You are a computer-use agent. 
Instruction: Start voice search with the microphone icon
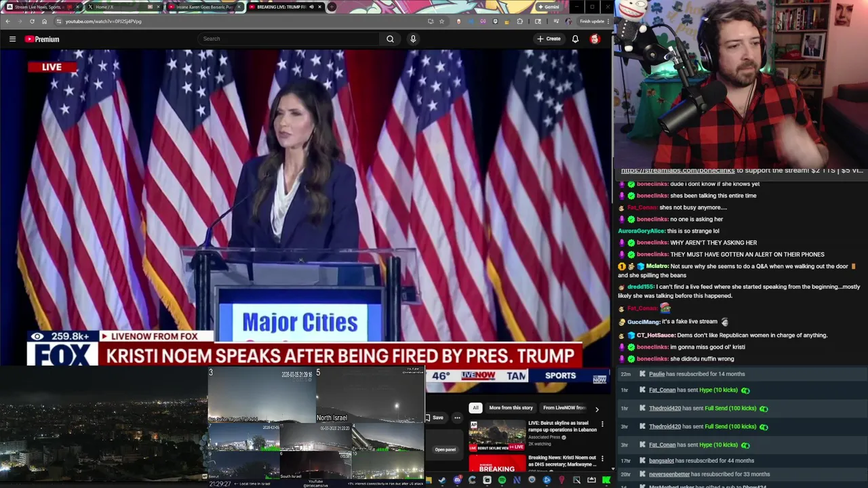click(x=413, y=39)
